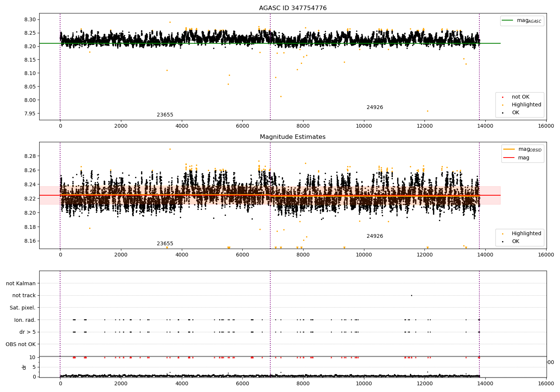This screenshot has height=392, width=560.
Task: Click the "not track" axis label
Action: [24, 296]
